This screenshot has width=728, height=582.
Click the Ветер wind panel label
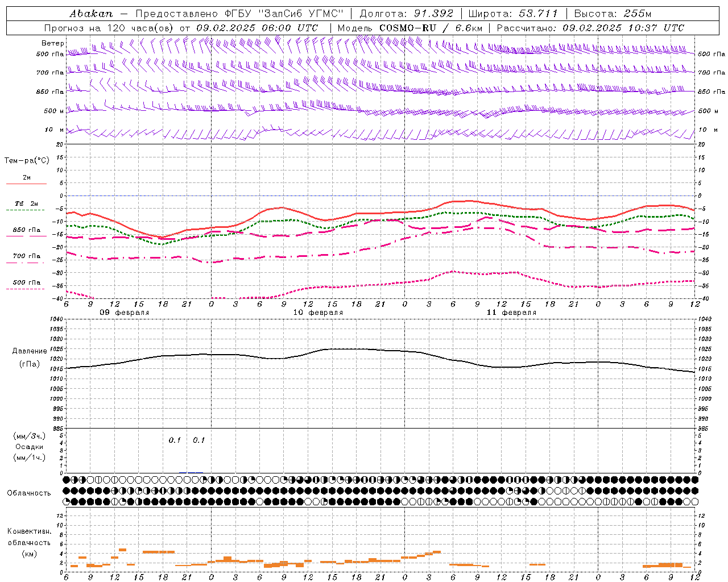(53, 43)
